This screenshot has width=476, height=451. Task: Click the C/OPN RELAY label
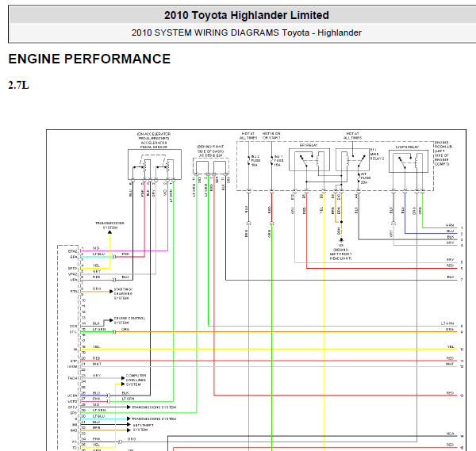click(x=408, y=147)
